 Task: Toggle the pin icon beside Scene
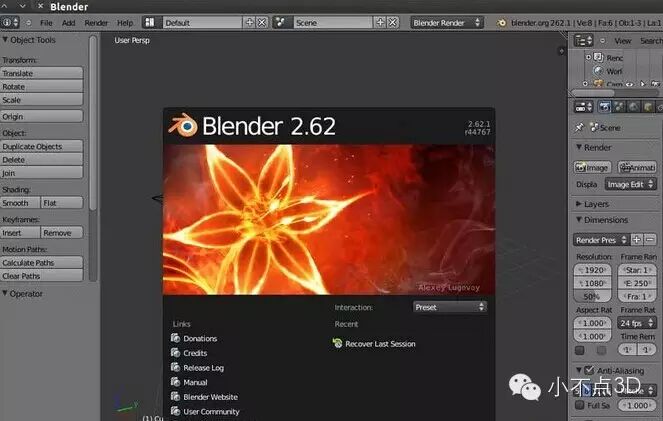[x=579, y=127]
